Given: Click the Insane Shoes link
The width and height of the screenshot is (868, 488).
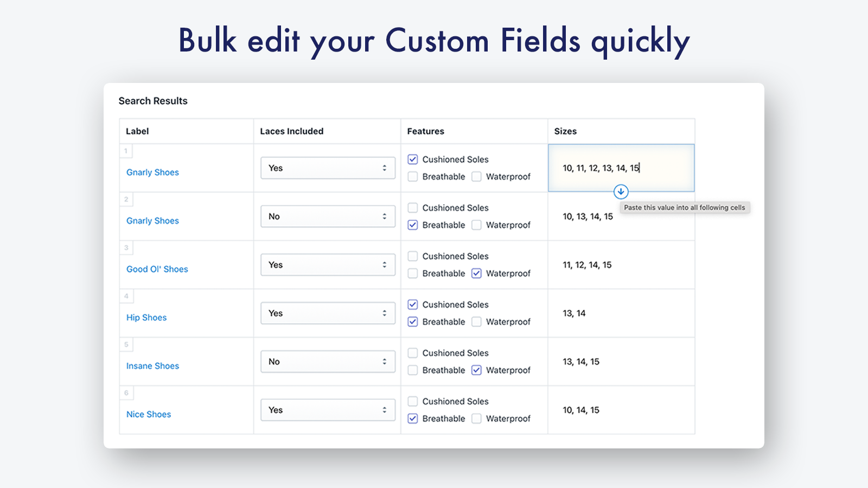Looking at the screenshot, I should (x=152, y=366).
